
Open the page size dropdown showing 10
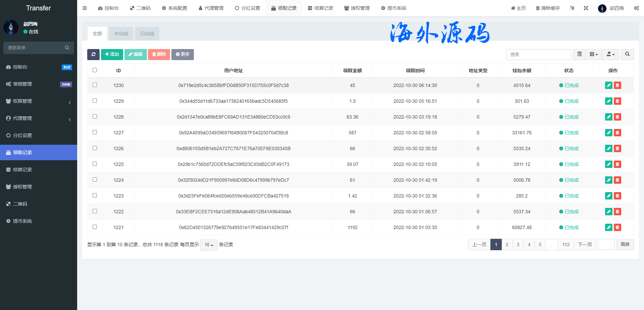(x=209, y=245)
